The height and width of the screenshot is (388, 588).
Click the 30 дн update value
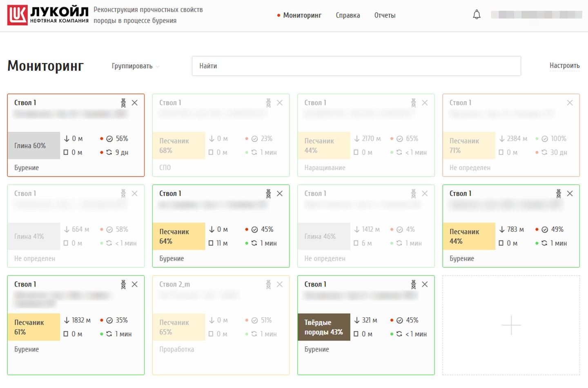(x=559, y=153)
